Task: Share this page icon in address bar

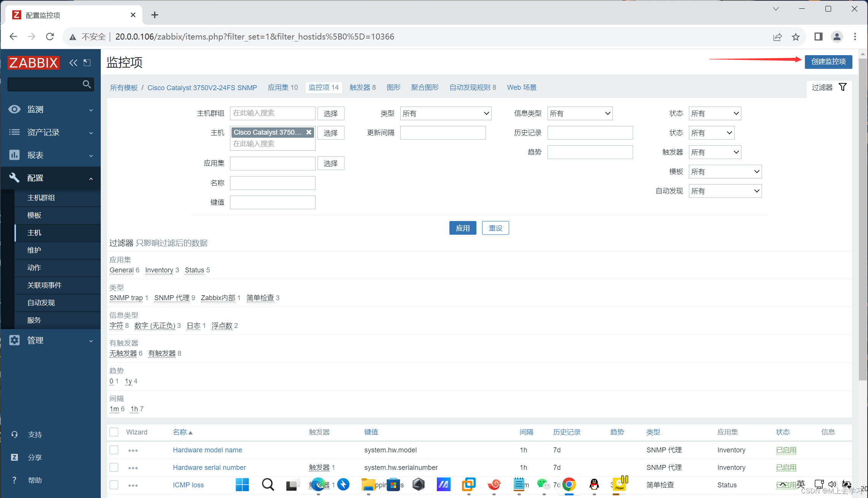Action: pos(777,37)
